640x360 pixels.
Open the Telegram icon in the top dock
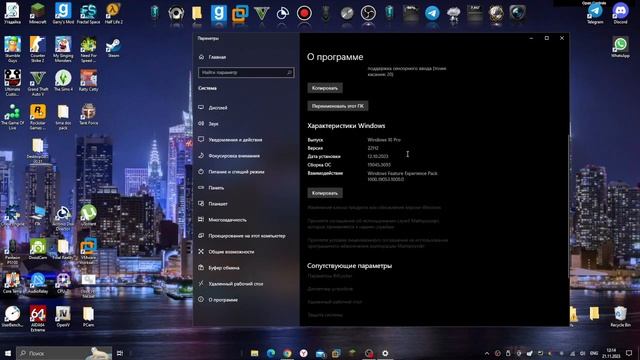[x=432, y=13]
